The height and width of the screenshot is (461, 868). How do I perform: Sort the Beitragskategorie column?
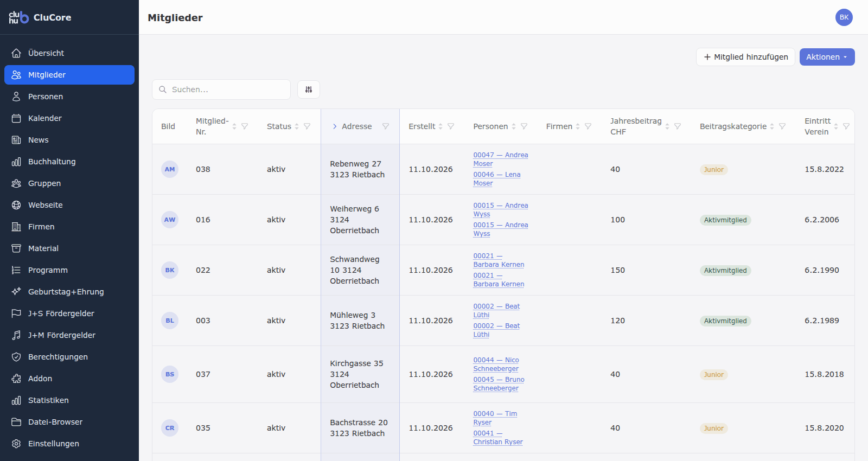click(772, 126)
